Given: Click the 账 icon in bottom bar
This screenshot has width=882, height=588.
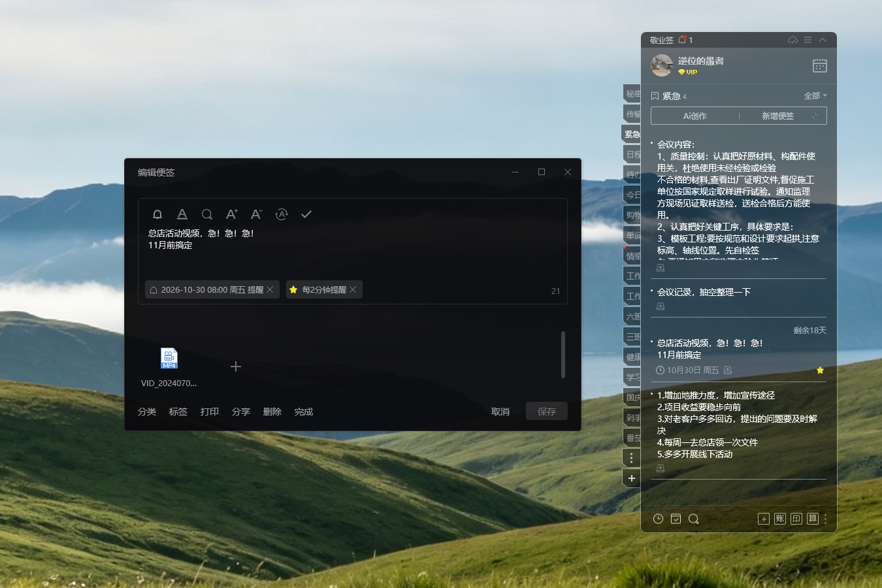Looking at the screenshot, I should (780, 519).
